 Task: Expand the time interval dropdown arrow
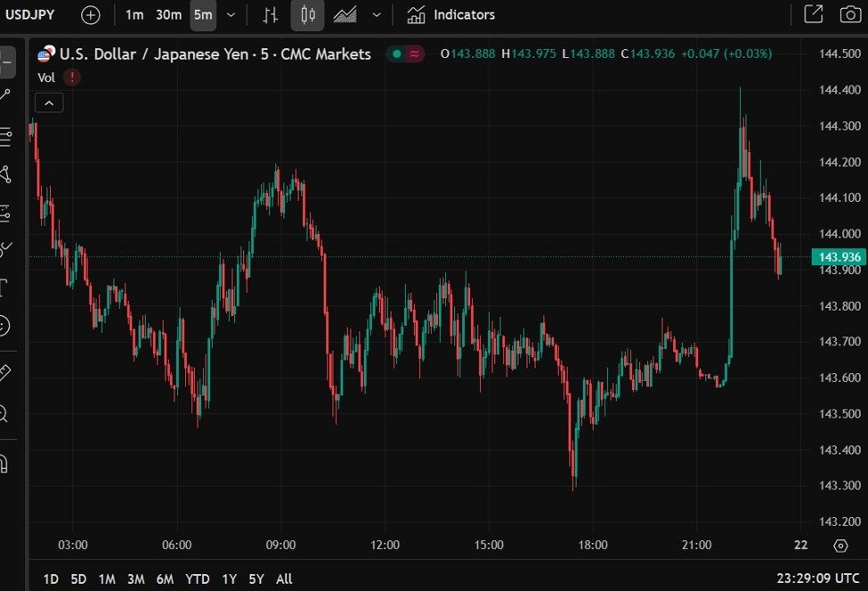click(231, 15)
